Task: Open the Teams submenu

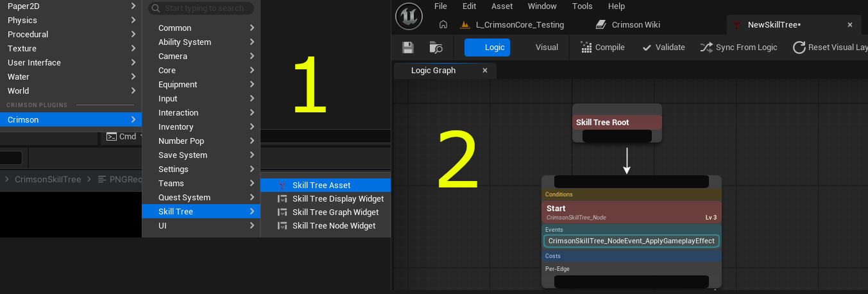Action: click(201, 184)
